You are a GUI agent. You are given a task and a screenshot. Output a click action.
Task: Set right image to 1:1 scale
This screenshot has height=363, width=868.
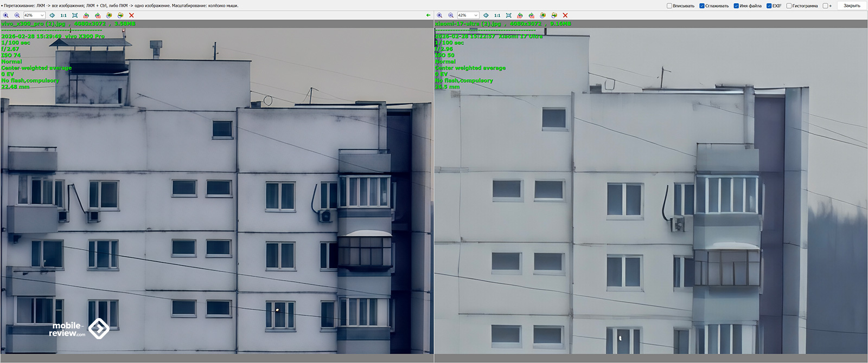(497, 15)
